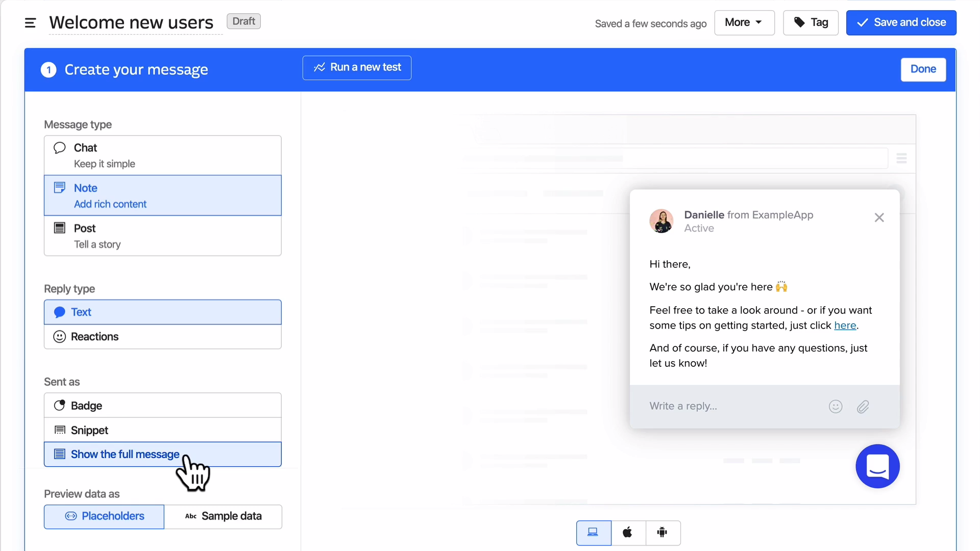Viewport: 980px width, 551px height.
Task: Click the emoji icon in reply box
Action: [x=835, y=407]
